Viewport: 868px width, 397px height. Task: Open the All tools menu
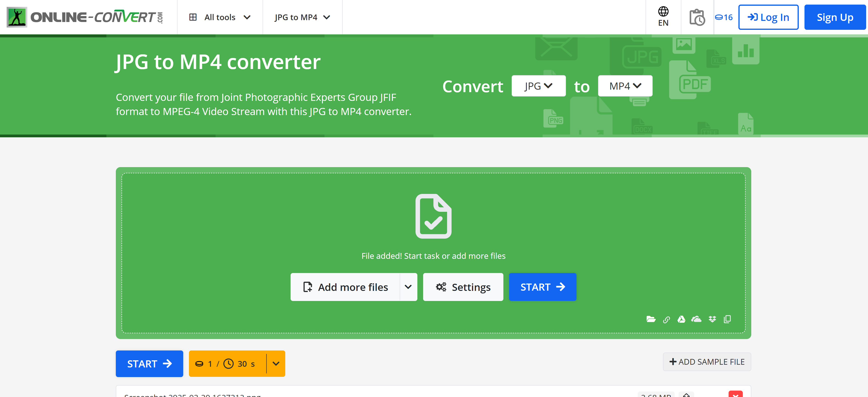(x=220, y=17)
